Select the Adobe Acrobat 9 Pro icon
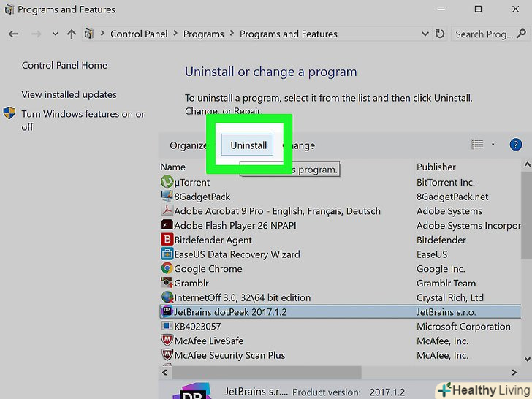This screenshot has width=532, height=399. click(x=167, y=210)
